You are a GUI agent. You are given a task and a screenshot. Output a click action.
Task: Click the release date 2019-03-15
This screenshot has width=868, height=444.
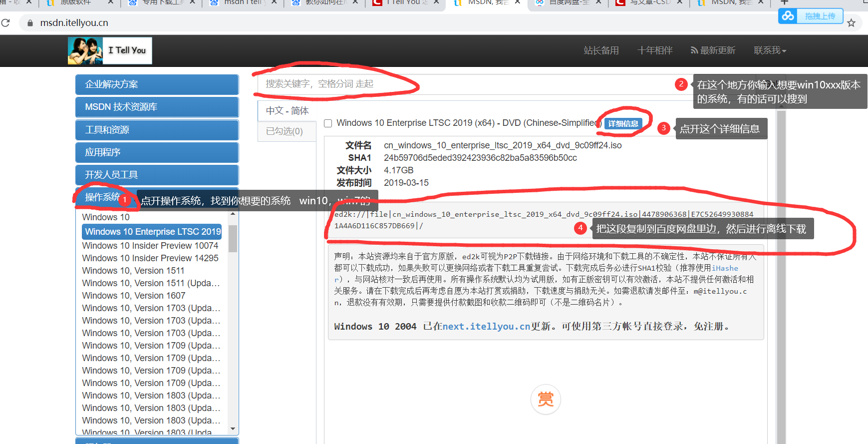(x=406, y=183)
